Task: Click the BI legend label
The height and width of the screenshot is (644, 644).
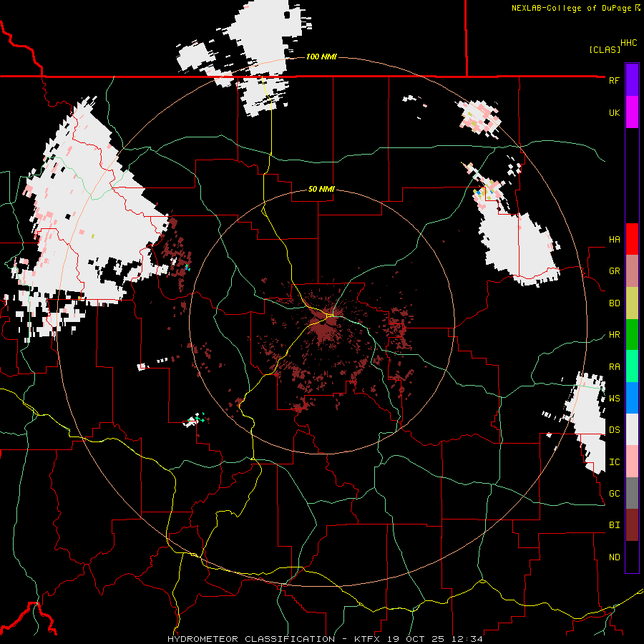Action: pos(614,525)
